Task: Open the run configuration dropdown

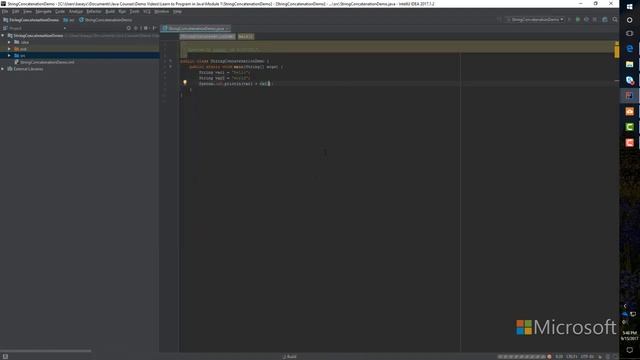Action: [536, 19]
